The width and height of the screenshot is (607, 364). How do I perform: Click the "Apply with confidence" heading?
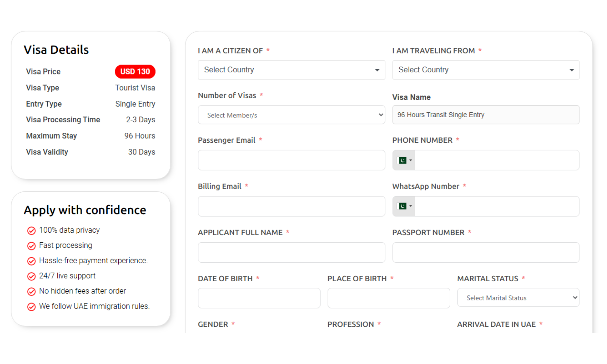click(x=85, y=210)
